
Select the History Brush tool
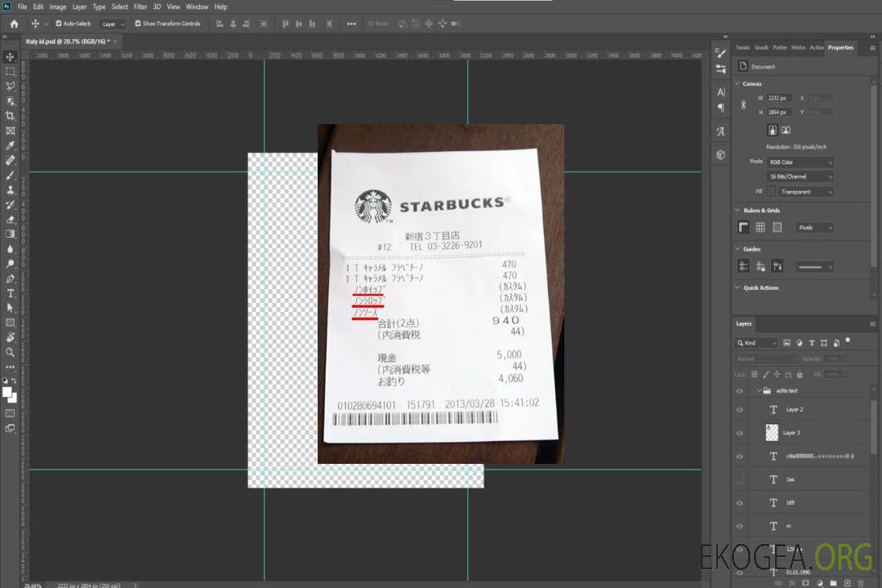(x=10, y=205)
